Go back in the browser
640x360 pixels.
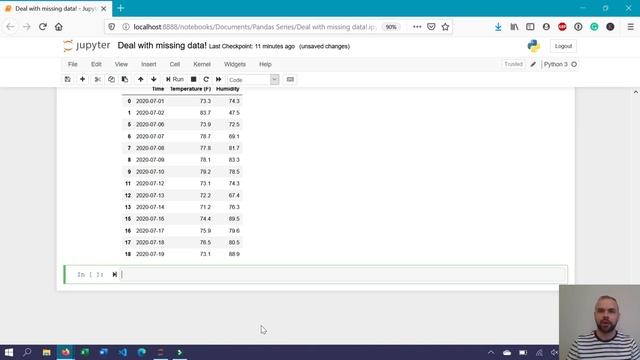click(10, 27)
